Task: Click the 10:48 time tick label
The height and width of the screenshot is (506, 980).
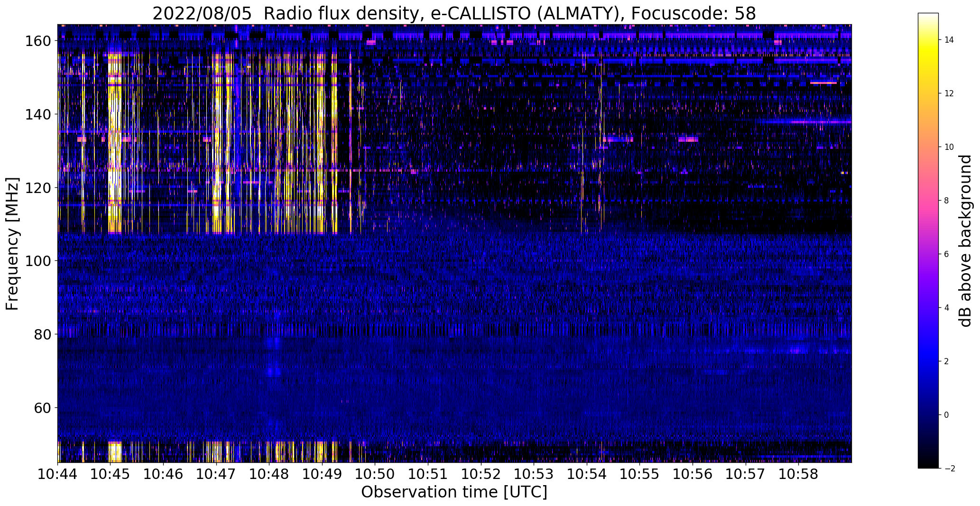Action: (269, 474)
